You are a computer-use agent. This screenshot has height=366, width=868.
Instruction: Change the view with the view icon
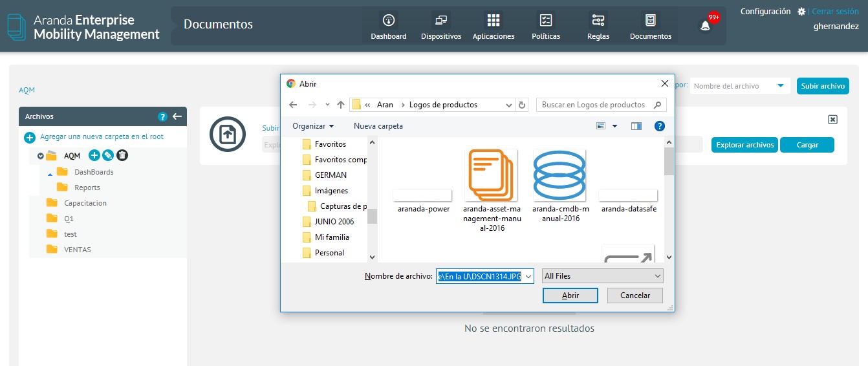coord(601,126)
